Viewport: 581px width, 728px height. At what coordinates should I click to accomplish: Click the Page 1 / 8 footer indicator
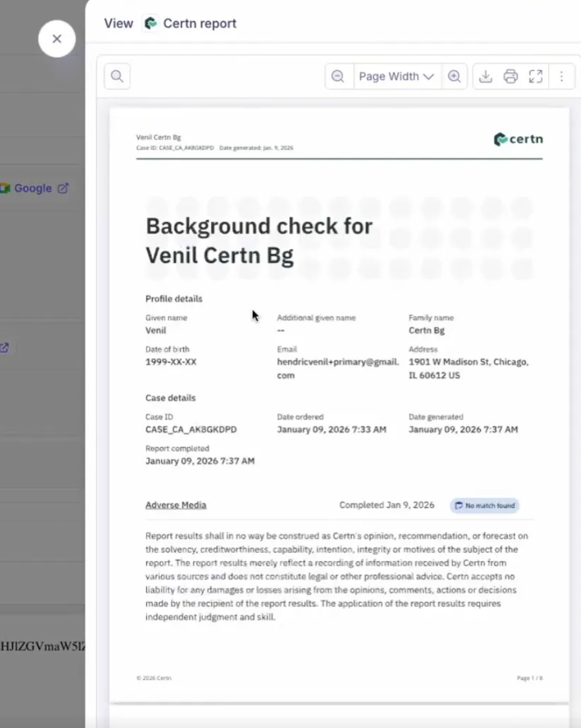529,678
